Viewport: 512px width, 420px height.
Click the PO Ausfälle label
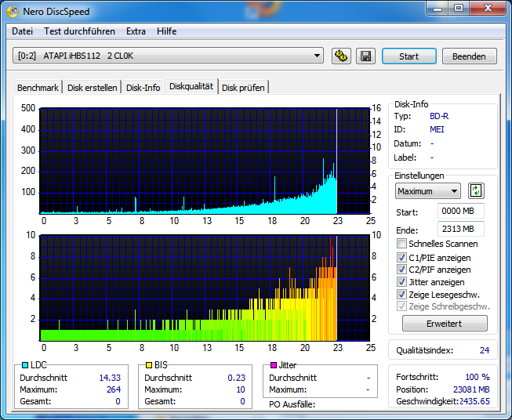click(292, 404)
